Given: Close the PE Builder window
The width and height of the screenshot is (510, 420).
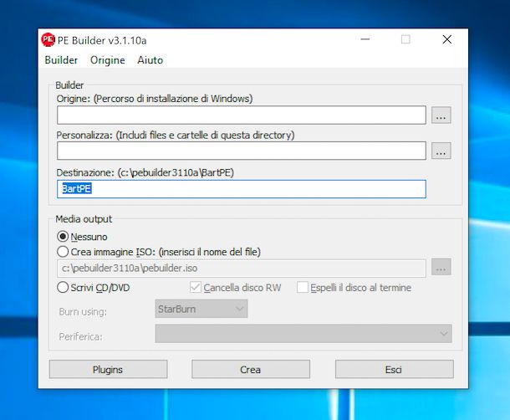Looking at the screenshot, I should point(447,39).
